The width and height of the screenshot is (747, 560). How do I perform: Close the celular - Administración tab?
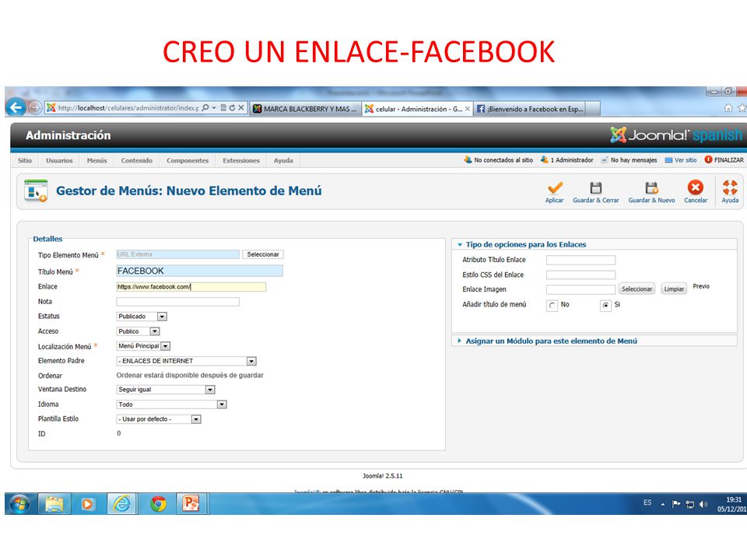click(468, 109)
